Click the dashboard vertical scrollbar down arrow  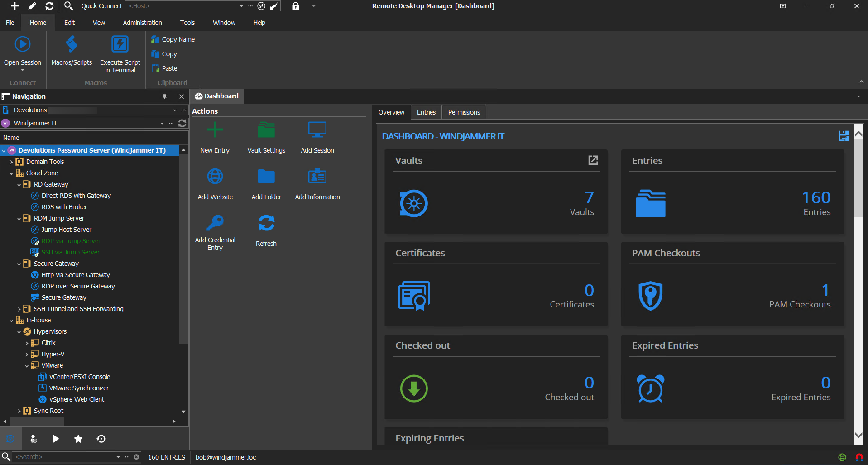tap(858, 435)
